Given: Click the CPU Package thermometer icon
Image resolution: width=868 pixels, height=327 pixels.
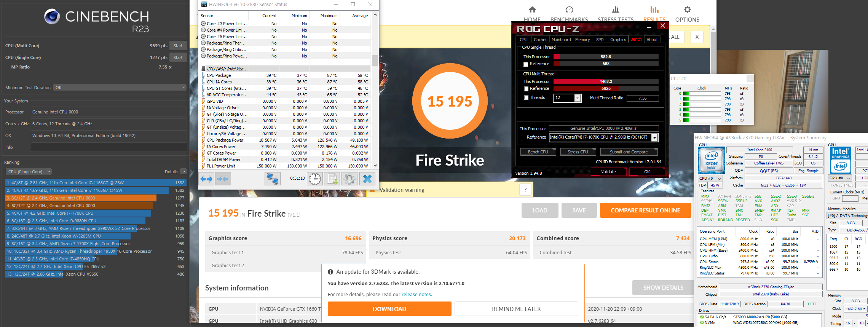Looking at the screenshot, I should pos(203,75).
